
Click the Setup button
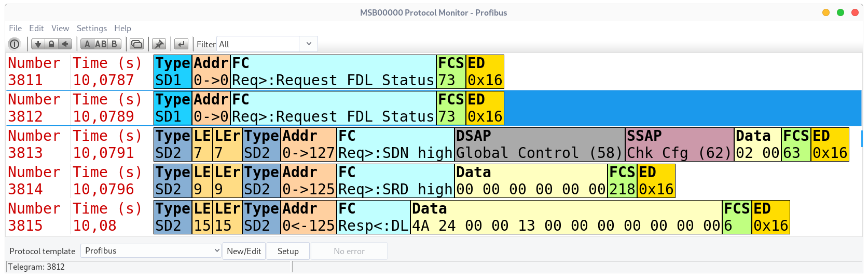pyautogui.click(x=288, y=251)
